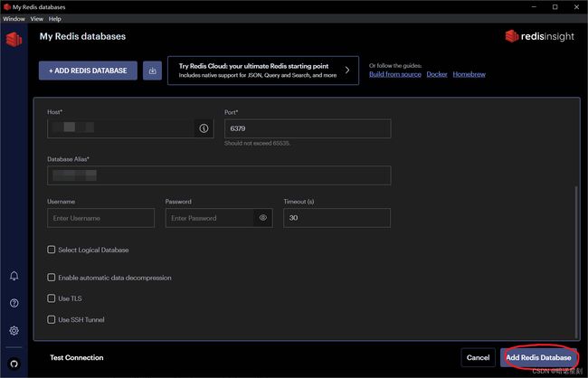Viewport: 588px width, 378px height.
Task: Click the + ADD REDIS DATABASE button
Action: [x=88, y=71]
